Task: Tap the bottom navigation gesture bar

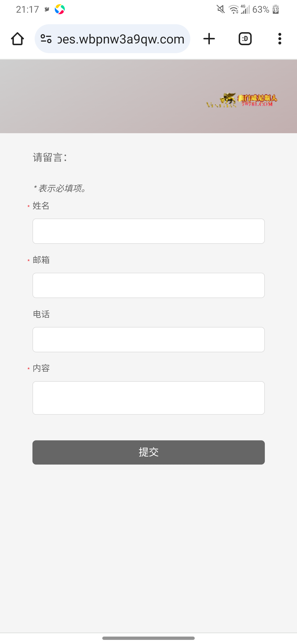Action: click(148, 638)
